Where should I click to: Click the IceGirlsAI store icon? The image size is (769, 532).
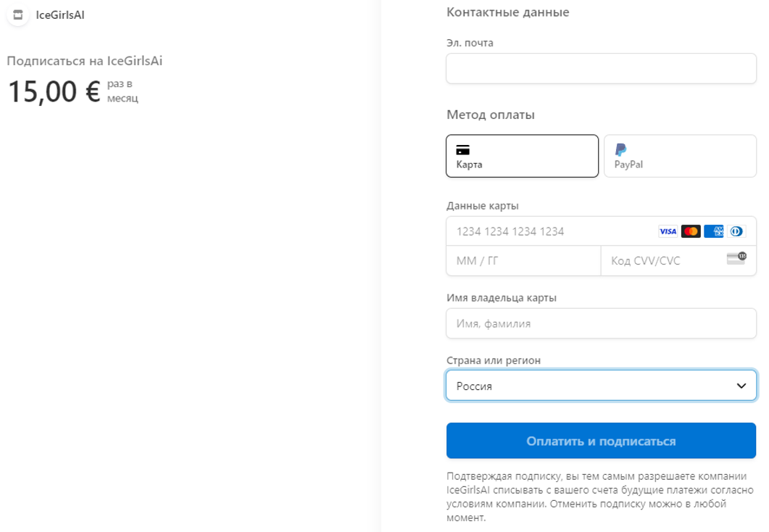(x=17, y=14)
